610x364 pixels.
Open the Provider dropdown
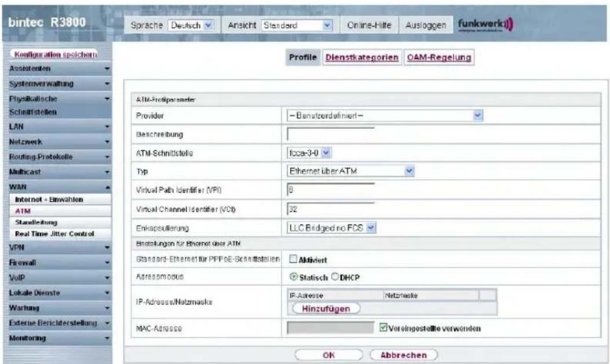385,115
